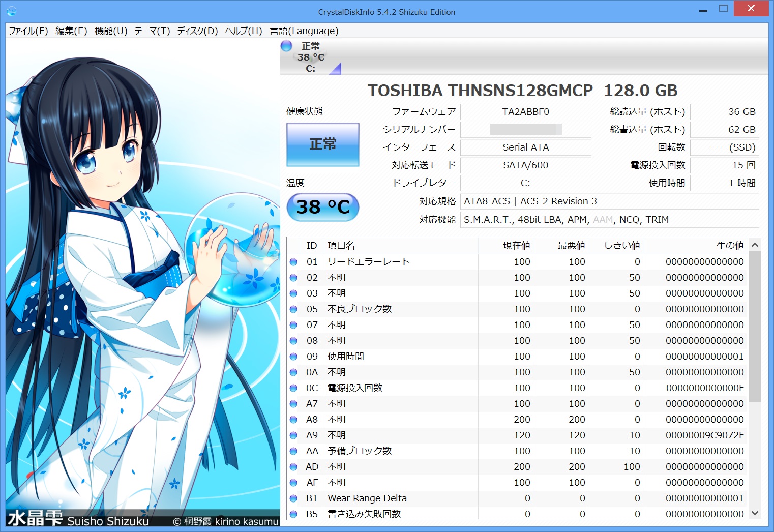Click status dot for attribute ID 03
Viewport: 774px width, 532px height.
[x=293, y=293]
